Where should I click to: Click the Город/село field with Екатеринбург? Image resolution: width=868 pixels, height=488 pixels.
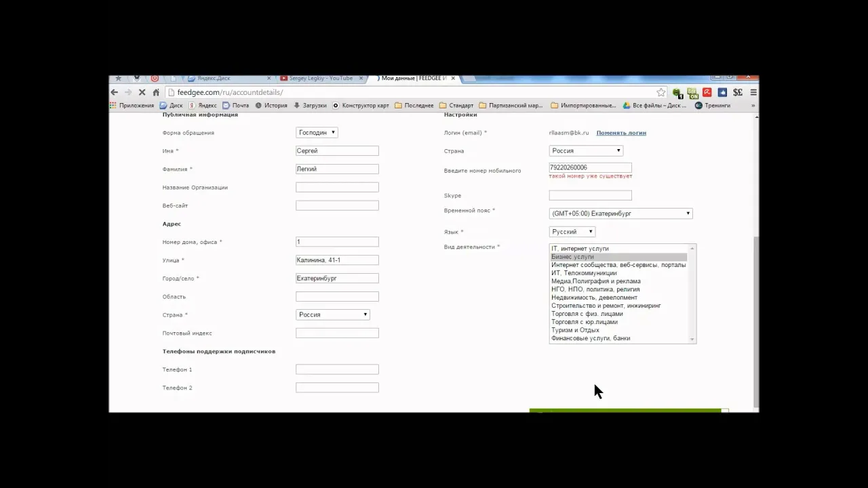click(x=337, y=279)
